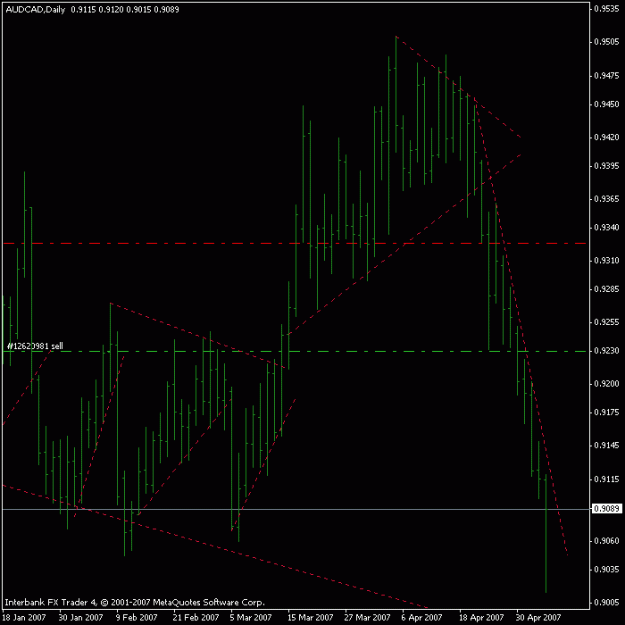This screenshot has width=625, height=625.
Task: Click the AUDCAD,Daily chart title text
Action: [35, 10]
